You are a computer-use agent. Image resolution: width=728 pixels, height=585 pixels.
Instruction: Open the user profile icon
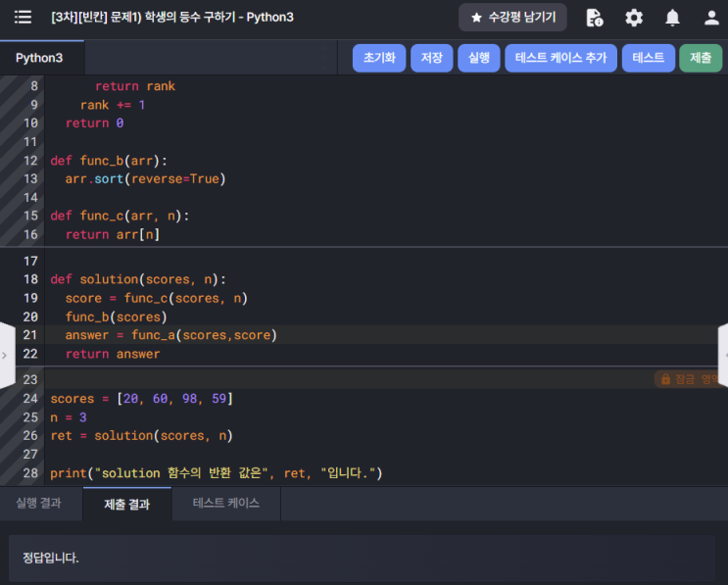pyautogui.click(x=711, y=18)
